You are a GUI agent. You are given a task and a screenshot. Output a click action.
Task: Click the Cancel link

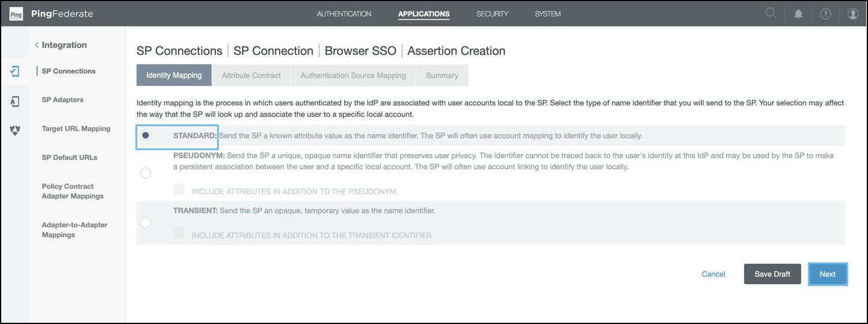[713, 274]
